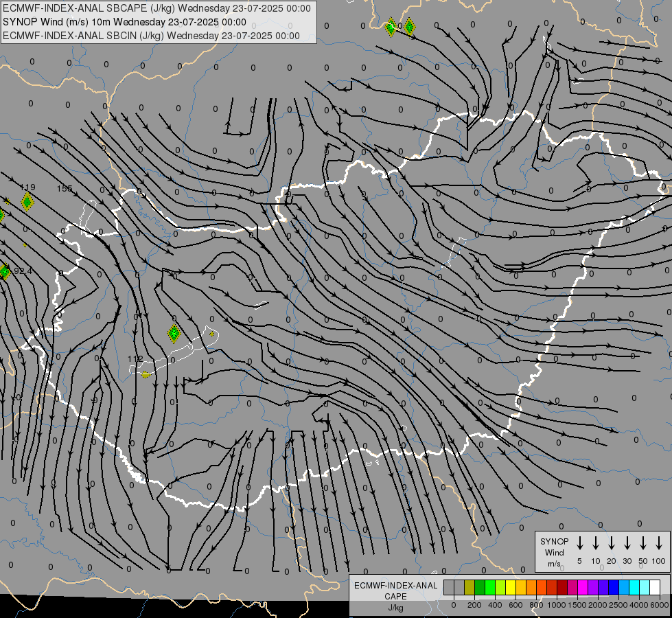Pick the dark green swatch at 200 tick
This screenshot has height=618, width=672.
pyautogui.click(x=480, y=587)
